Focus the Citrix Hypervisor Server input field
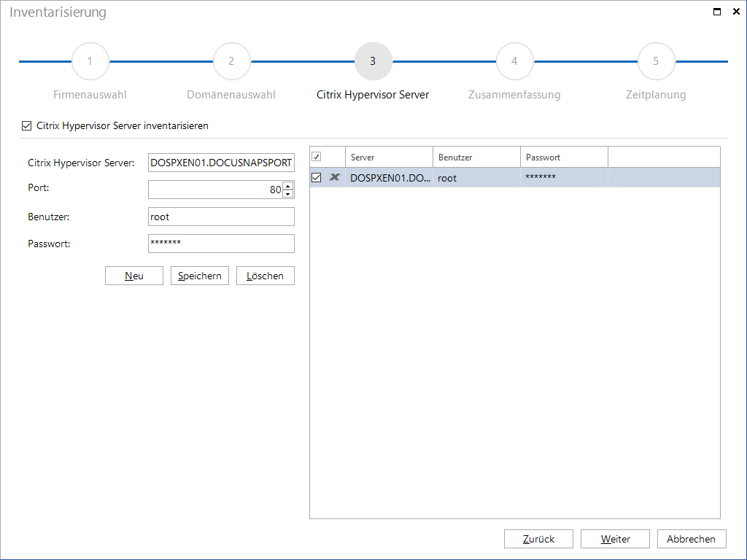The image size is (747, 560). (x=221, y=163)
